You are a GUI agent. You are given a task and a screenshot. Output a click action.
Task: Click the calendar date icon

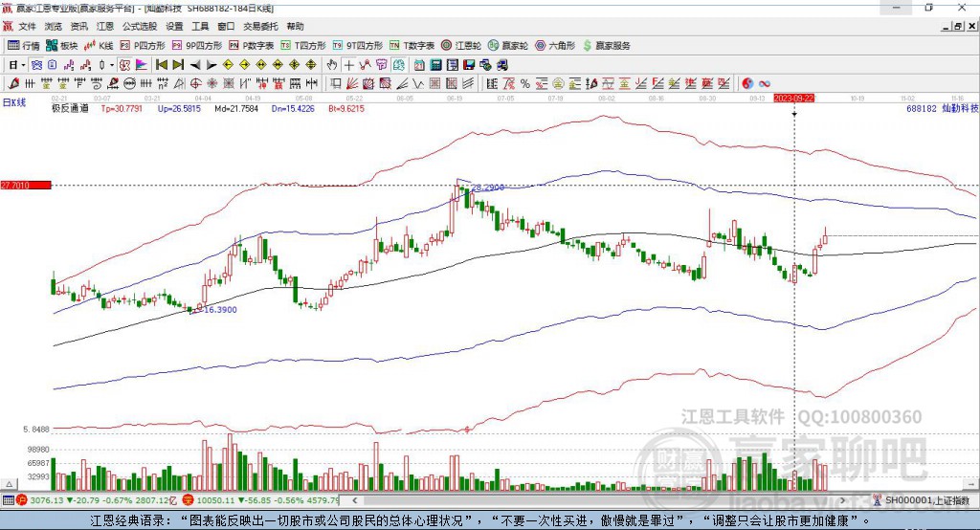point(419,65)
